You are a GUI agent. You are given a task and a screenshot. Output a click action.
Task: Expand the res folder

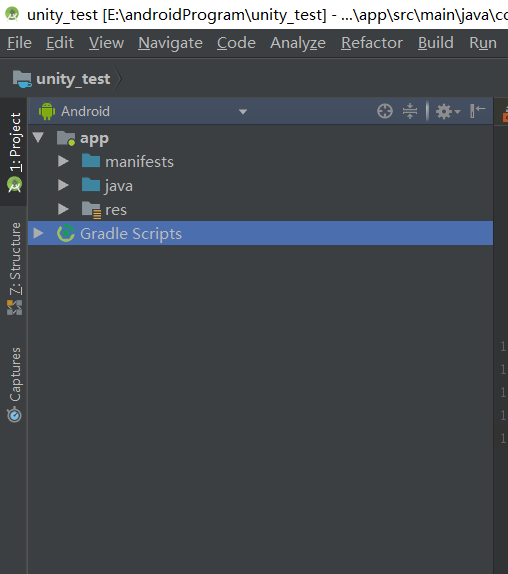[x=63, y=209]
